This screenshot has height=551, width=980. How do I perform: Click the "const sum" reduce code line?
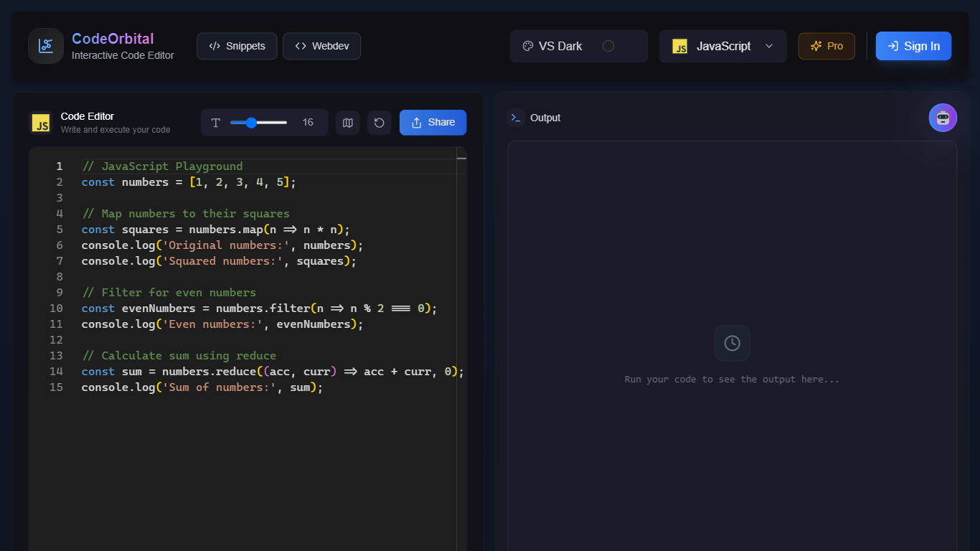point(273,372)
